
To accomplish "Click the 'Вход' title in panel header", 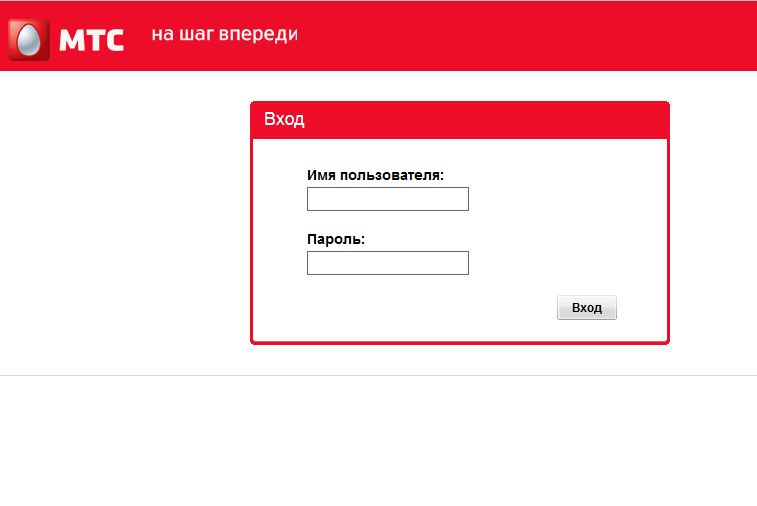I will point(284,120).
